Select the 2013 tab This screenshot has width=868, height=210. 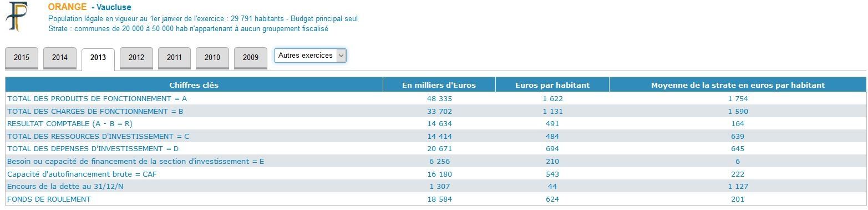coord(98,58)
